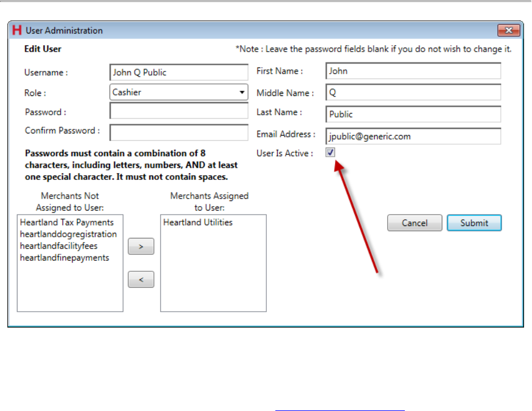Open the Role dropdown showing Cashier
This screenshot has height=411, width=532.
179,92
